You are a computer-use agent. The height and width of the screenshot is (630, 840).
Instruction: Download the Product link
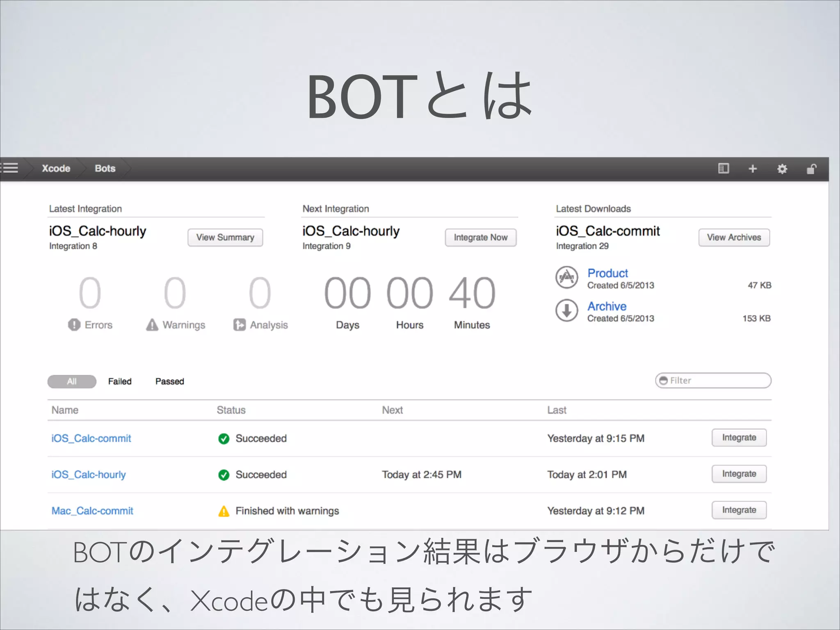(607, 273)
